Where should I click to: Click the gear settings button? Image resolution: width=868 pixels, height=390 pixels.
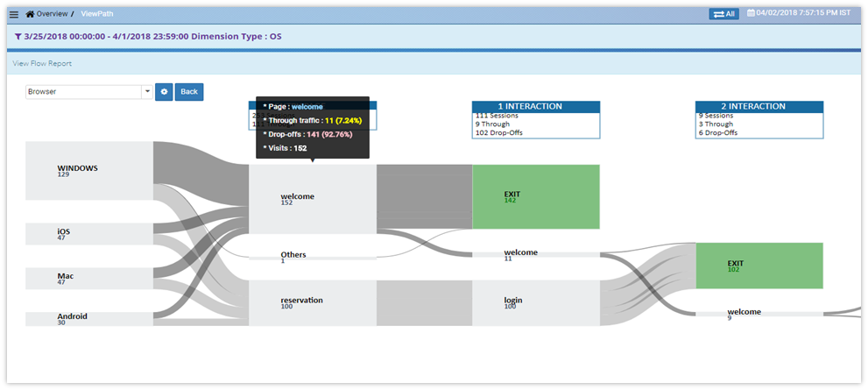click(x=164, y=92)
